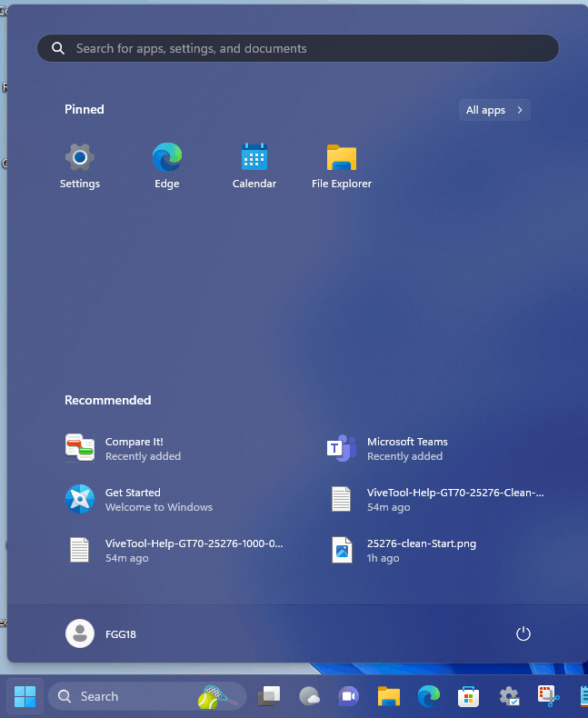Image resolution: width=588 pixels, height=718 pixels.
Task: Click the Power button icon
Action: pyautogui.click(x=523, y=633)
